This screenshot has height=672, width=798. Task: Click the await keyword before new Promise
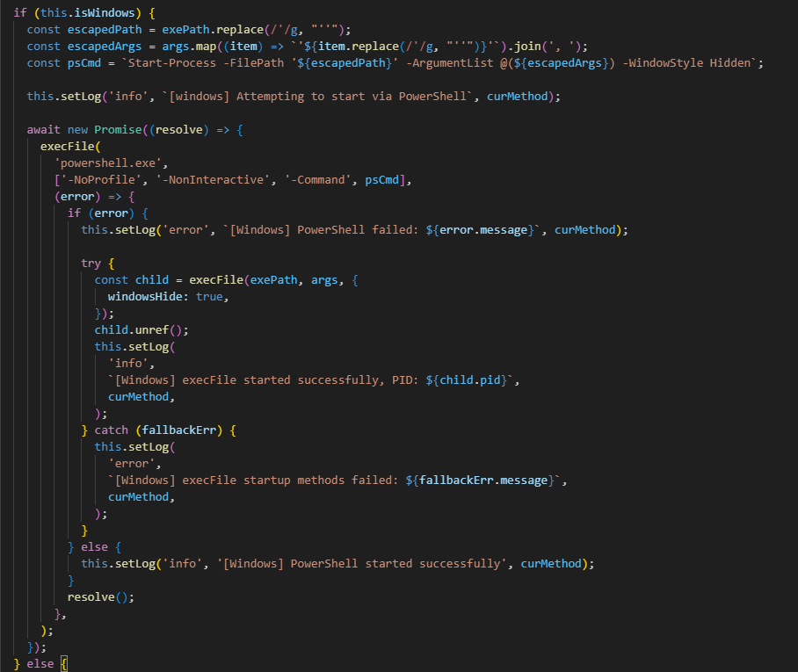pyautogui.click(x=44, y=129)
